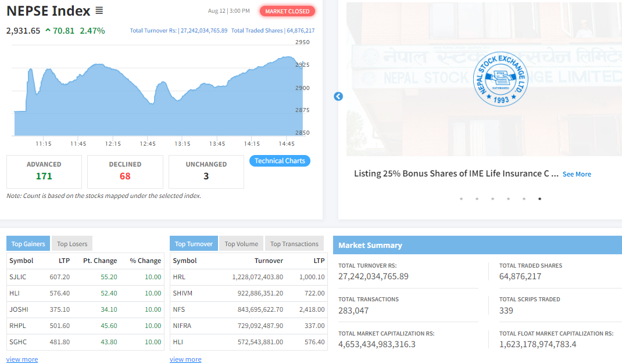
Task: Click See More on the bonus shares listing
Action: point(577,174)
